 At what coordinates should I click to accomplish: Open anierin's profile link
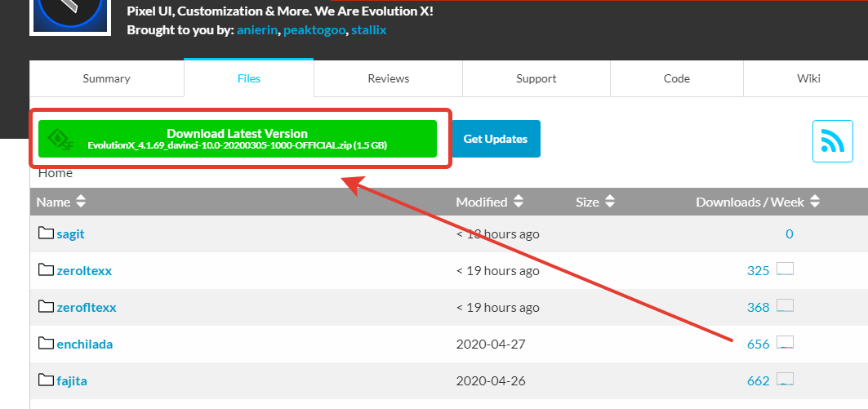[x=257, y=30]
